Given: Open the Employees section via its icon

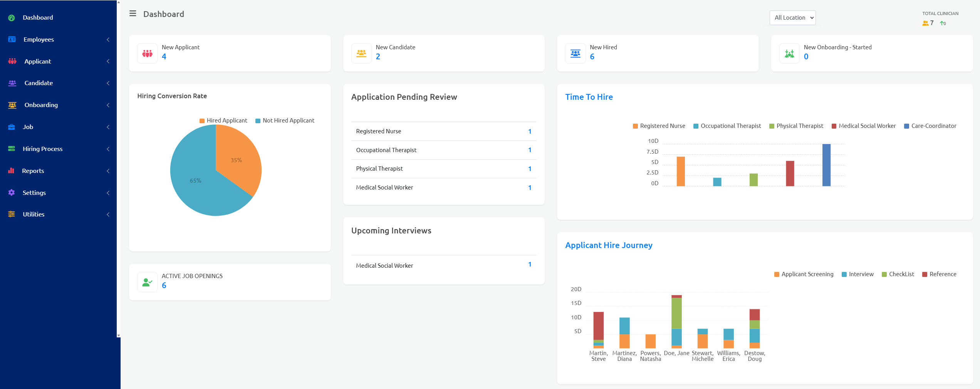Looking at the screenshot, I should [11, 39].
